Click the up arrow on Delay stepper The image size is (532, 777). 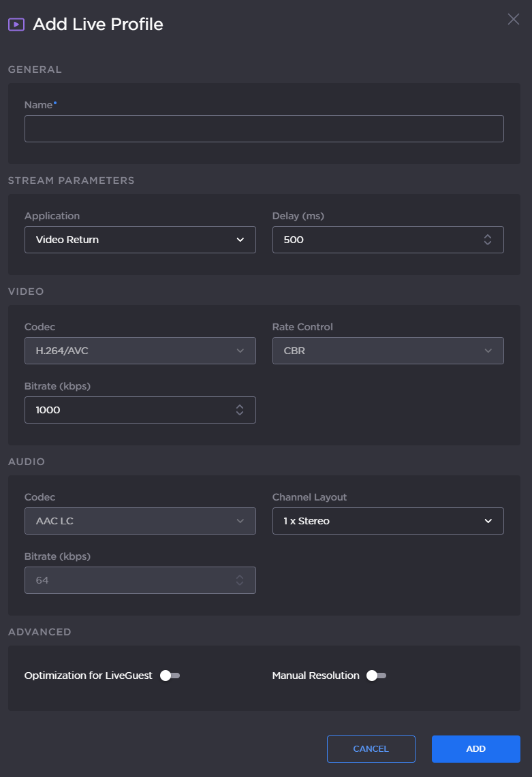click(487, 236)
